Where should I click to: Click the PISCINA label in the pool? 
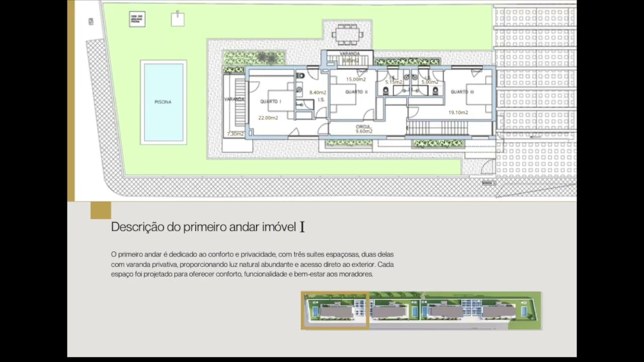163,102
